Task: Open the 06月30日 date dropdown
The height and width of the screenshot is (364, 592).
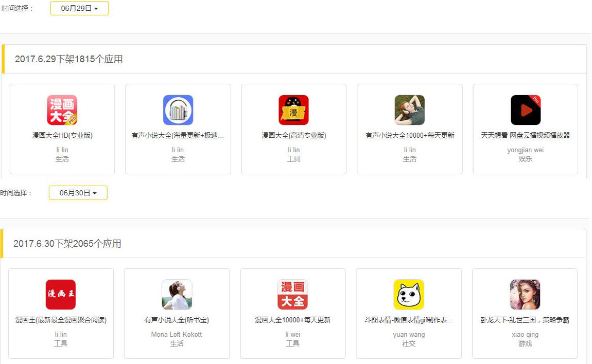Action: (x=78, y=193)
